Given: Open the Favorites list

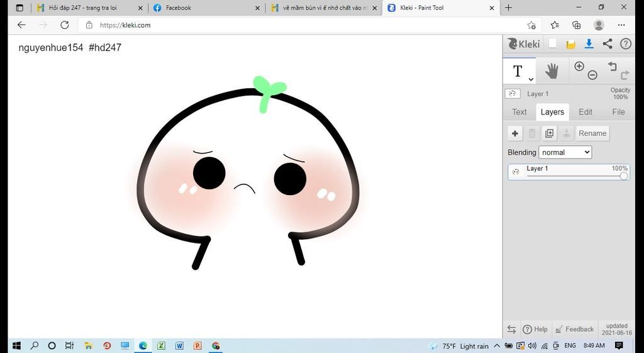Looking at the screenshot, I should 555,25.
